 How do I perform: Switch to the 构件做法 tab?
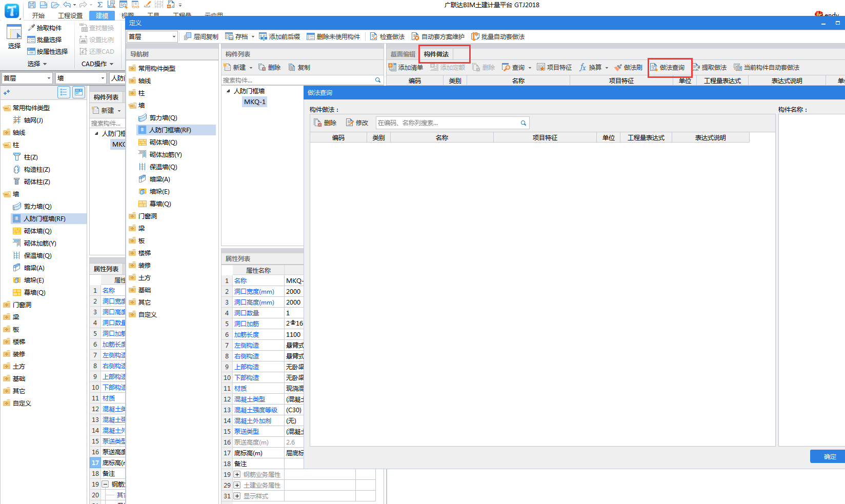point(436,54)
